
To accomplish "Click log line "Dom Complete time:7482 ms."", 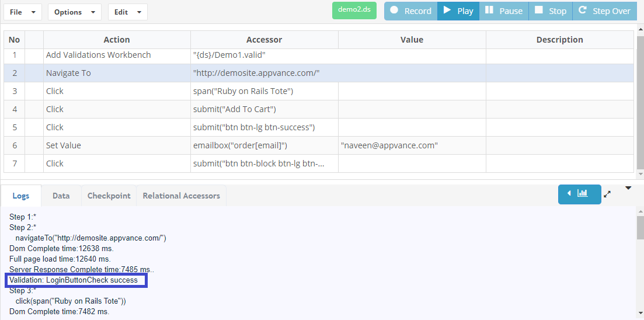I will point(59,312).
